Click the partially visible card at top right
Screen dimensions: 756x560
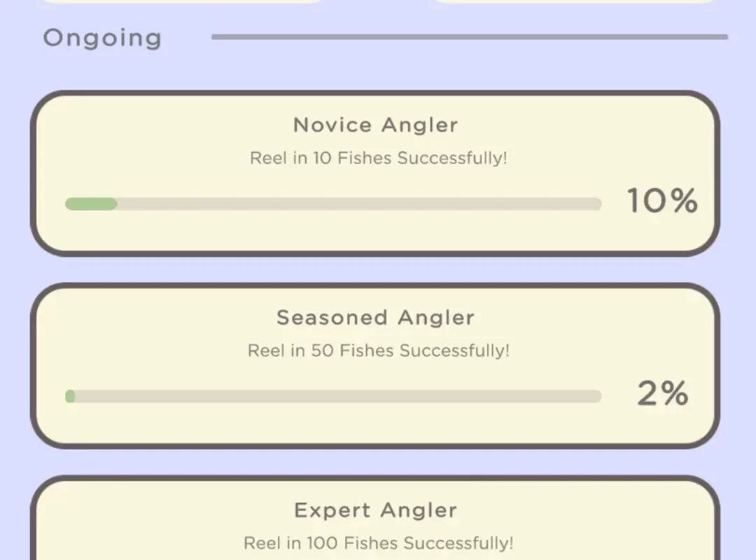pos(574,1)
